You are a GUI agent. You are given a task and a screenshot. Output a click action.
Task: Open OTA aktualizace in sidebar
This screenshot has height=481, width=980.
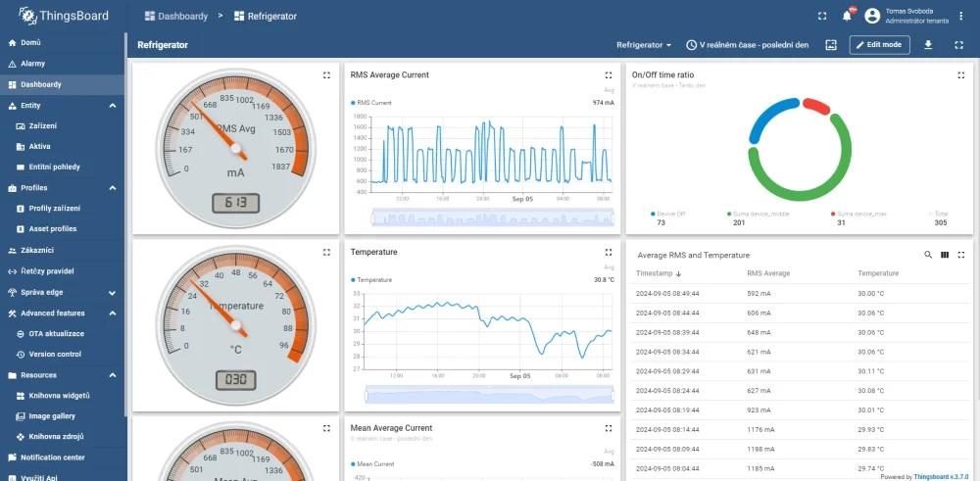point(63,334)
